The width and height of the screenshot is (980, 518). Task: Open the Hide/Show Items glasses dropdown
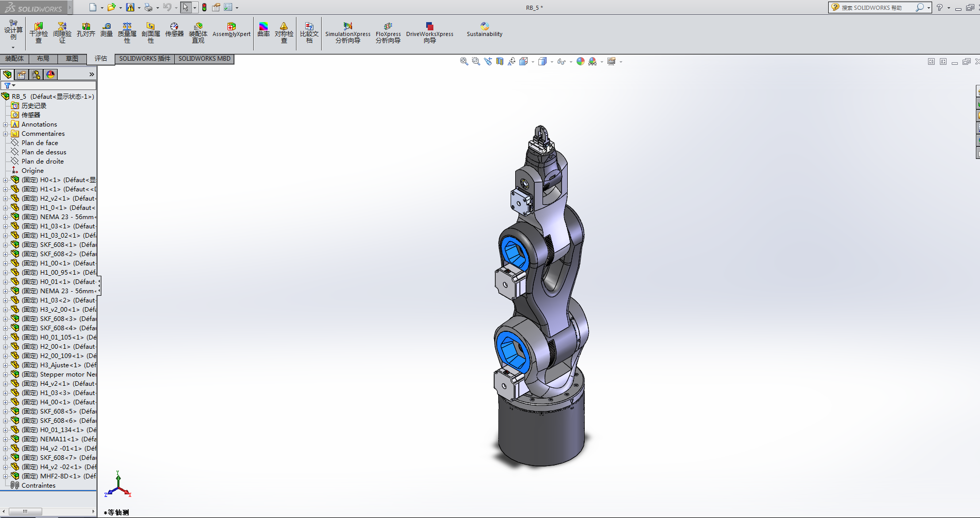click(571, 62)
